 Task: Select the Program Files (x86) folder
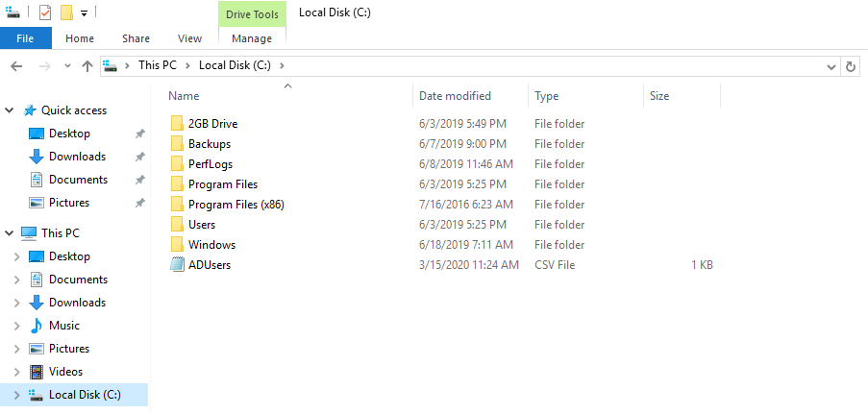click(x=236, y=205)
